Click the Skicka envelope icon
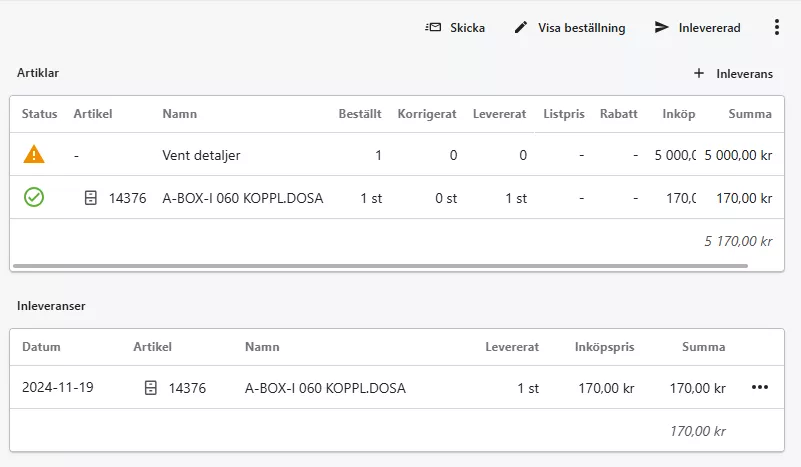This screenshot has width=801, height=467. pyautogui.click(x=433, y=28)
